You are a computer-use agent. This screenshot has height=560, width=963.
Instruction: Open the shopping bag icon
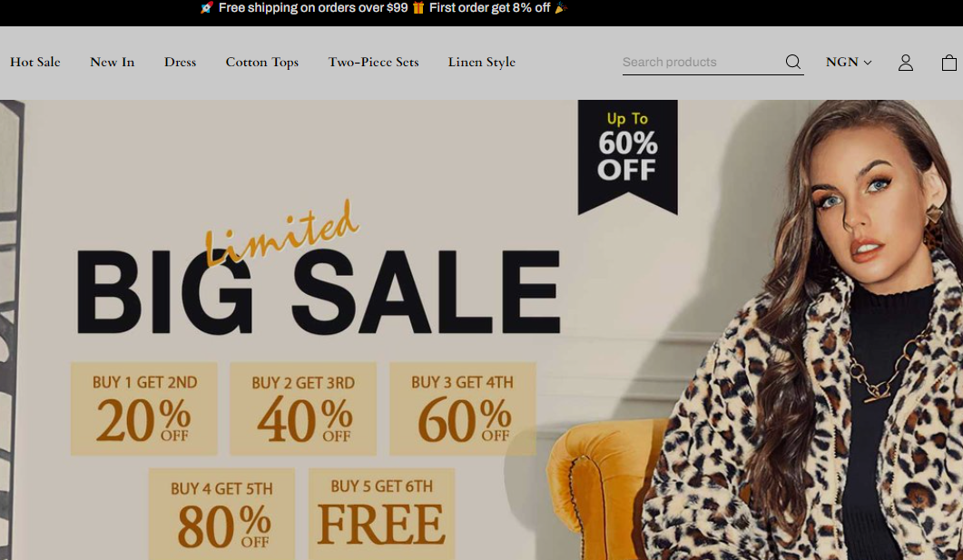click(x=948, y=63)
